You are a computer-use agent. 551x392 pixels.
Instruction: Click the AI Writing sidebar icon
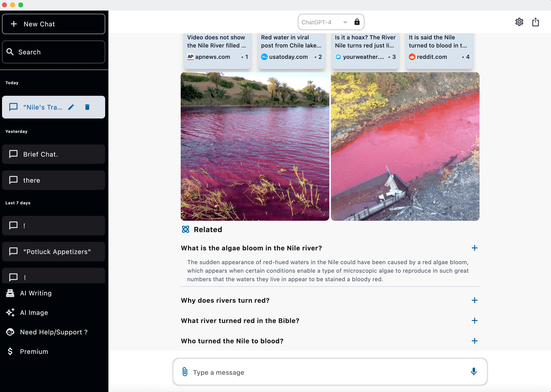[x=11, y=293]
